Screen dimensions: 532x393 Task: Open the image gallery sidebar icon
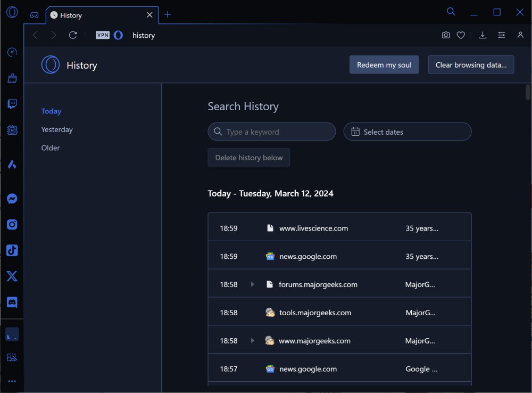12,357
